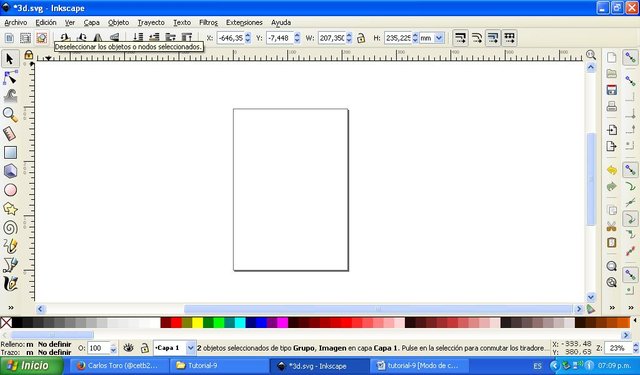Open the Filtros menu

pos(208,22)
